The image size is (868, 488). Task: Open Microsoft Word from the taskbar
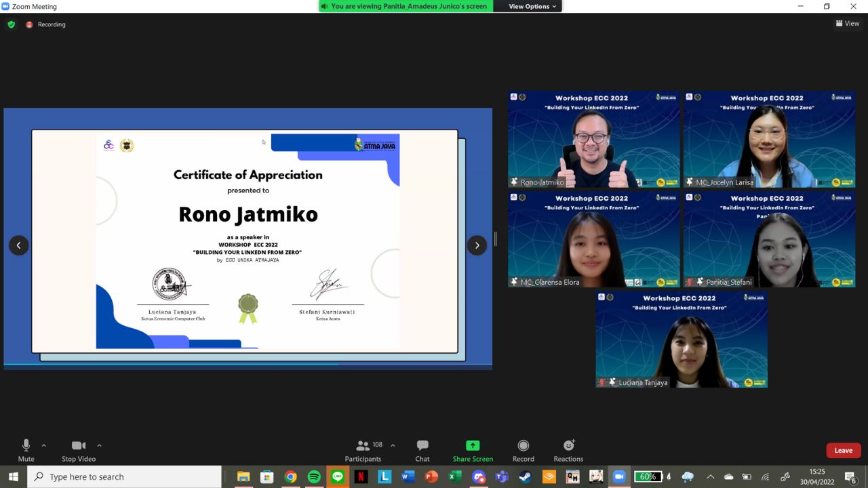click(408, 476)
